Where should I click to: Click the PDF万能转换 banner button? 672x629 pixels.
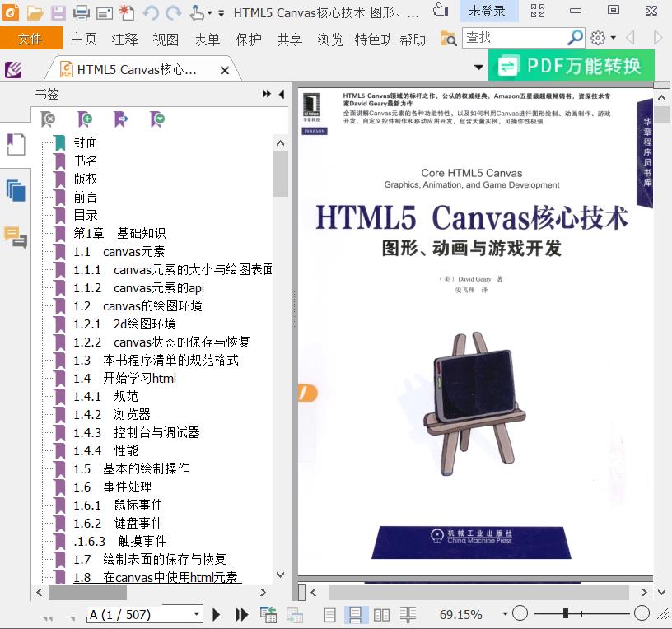(572, 66)
